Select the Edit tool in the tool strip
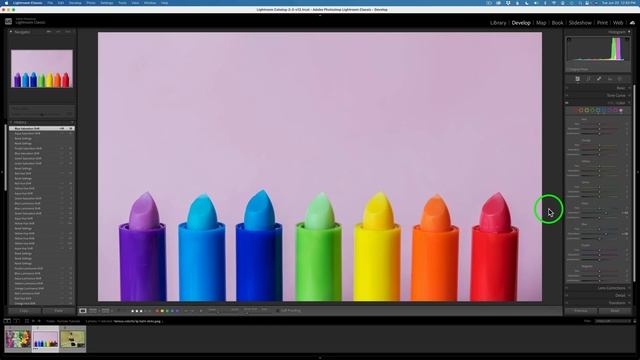This screenshot has height=360, width=640. (x=578, y=79)
